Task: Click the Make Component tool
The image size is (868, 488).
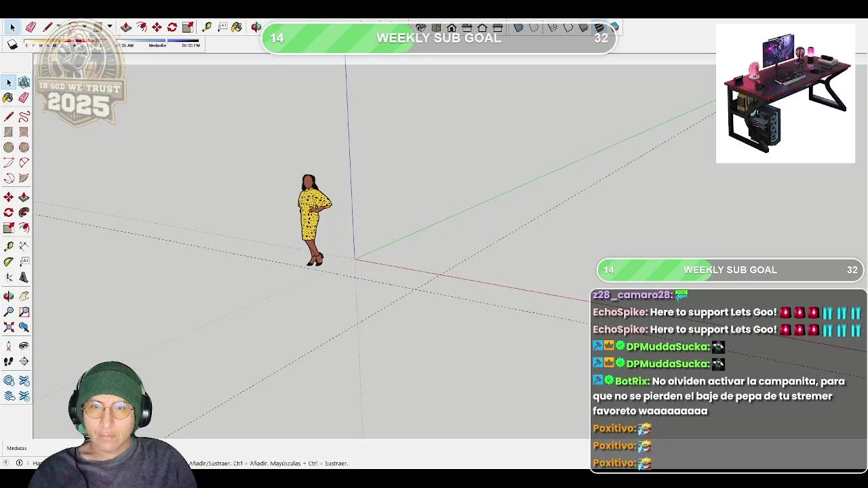Action: point(24,83)
